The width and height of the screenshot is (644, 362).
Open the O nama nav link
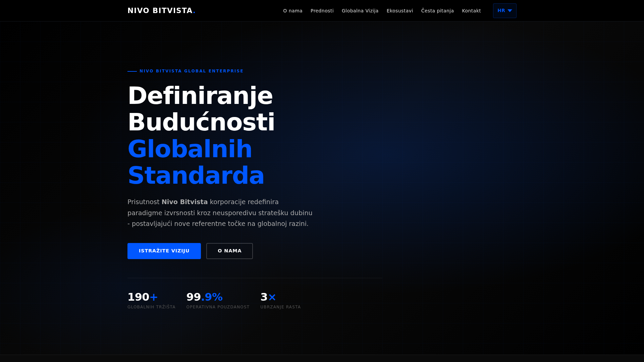click(x=292, y=11)
